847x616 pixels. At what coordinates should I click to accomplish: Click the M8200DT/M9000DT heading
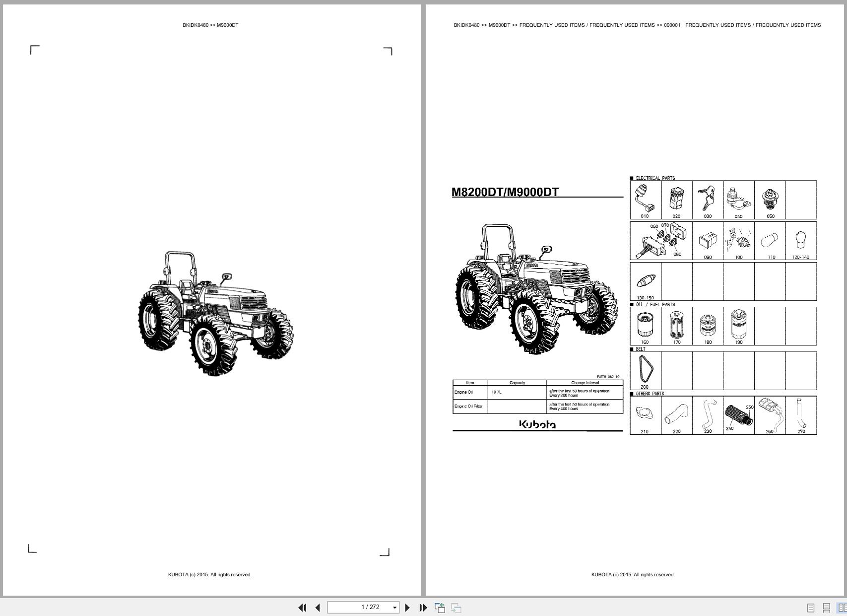[x=505, y=191]
